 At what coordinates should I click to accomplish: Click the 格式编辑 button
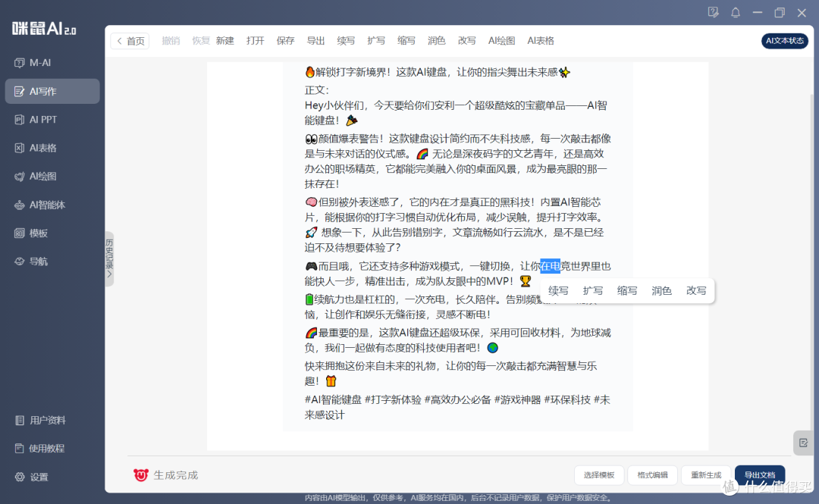click(652, 474)
